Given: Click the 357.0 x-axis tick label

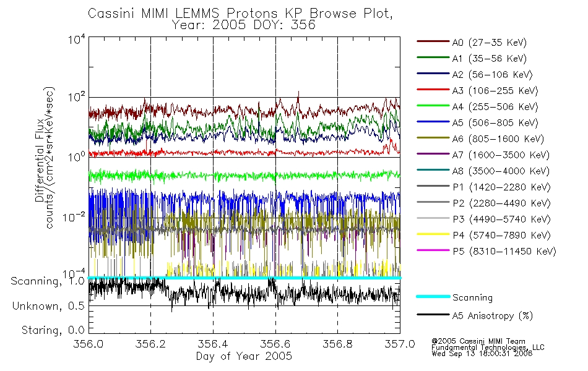Looking at the screenshot, I should [400, 344].
